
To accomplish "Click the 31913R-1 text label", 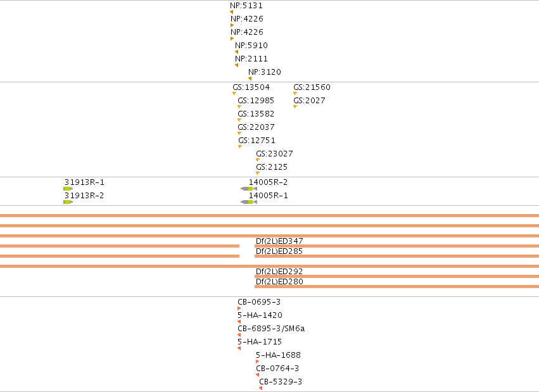I will click(x=85, y=182).
